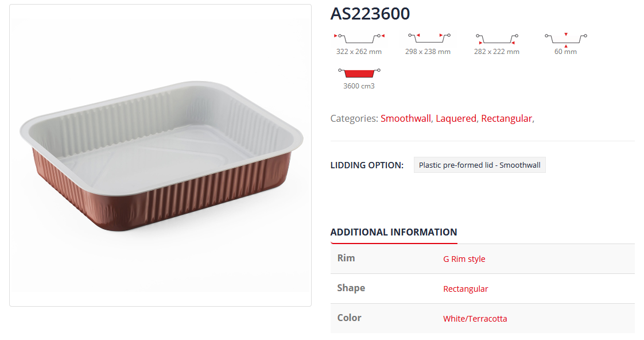
Task: Click the outer rim dimension tray icon
Action: [x=359, y=38]
